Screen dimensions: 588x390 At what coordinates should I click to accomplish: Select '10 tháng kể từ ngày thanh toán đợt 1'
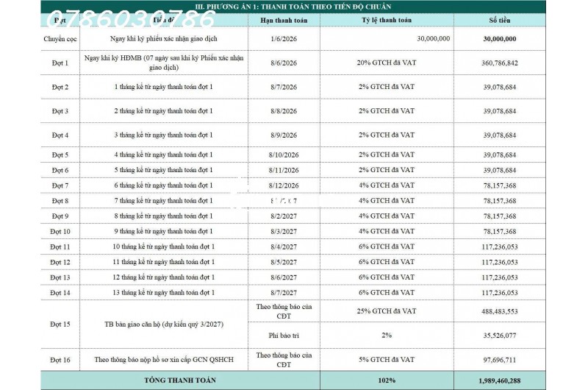163,247
